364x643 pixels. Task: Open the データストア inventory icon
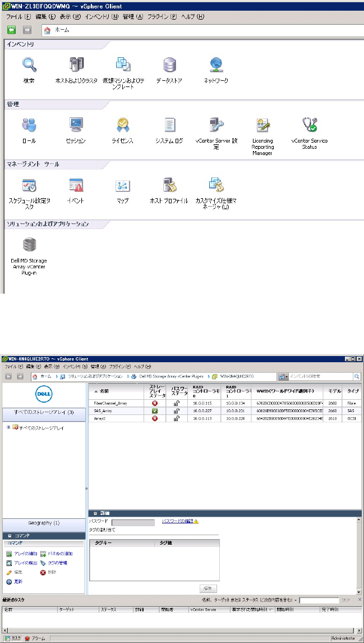click(169, 65)
